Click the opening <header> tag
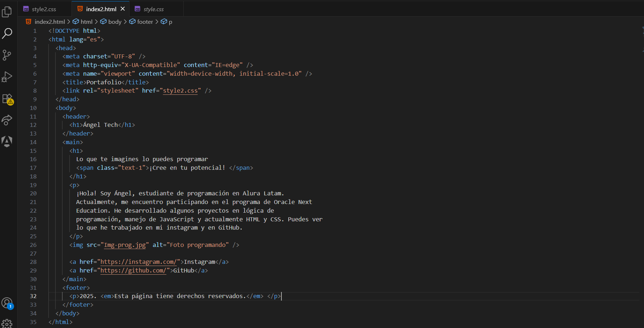The width and height of the screenshot is (644, 328). [x=76, y=116]
